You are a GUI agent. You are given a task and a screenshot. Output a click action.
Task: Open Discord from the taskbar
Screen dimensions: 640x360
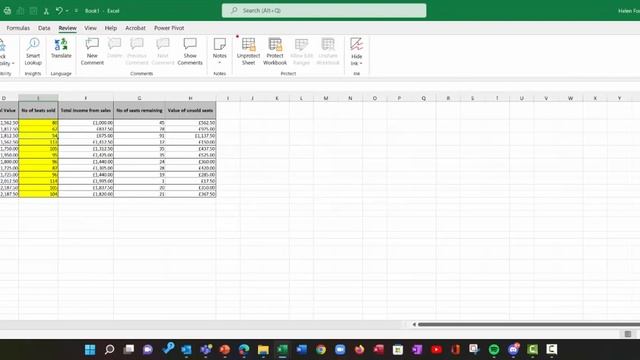pyautogui.click(x=513, y=349)
